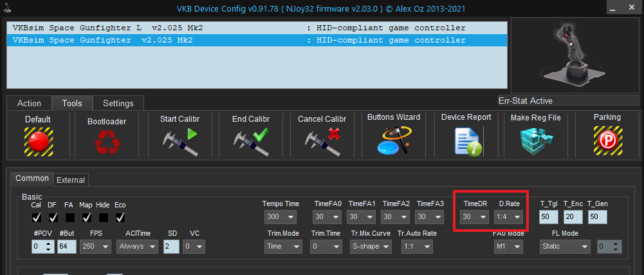Click the Make Reg File cube icon

pos(537,142)
